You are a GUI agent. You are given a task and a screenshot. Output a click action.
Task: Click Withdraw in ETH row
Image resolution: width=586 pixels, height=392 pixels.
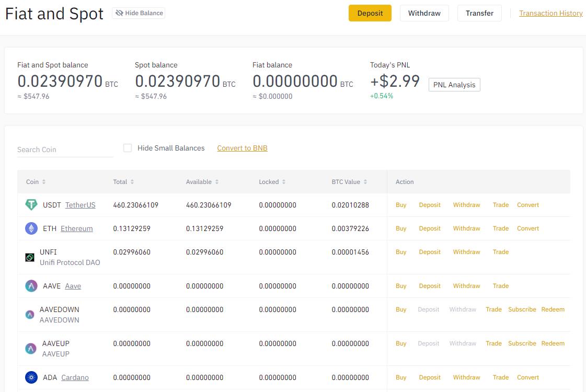click(466, 228)
